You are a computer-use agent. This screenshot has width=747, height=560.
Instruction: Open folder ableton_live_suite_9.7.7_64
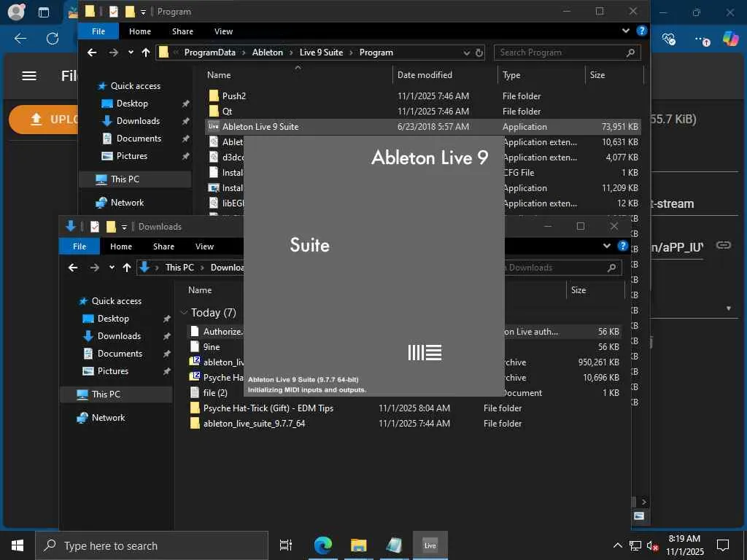pyautogui.click(x=254, y=424)
